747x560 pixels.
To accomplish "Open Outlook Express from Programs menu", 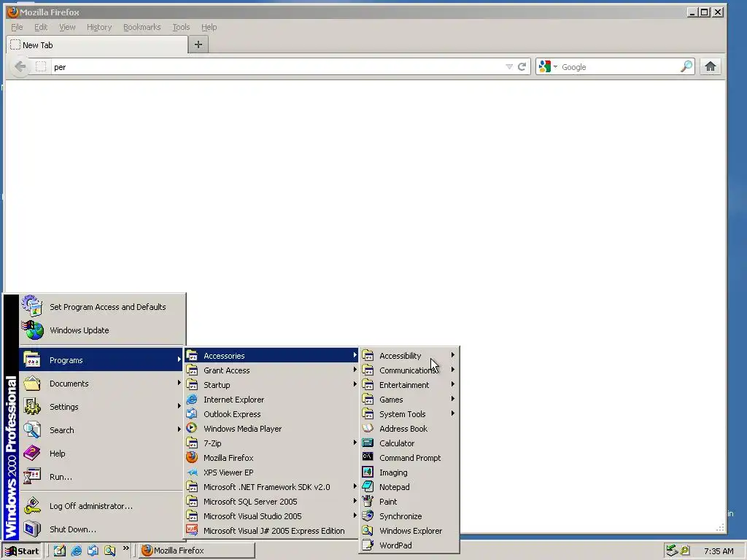I will click(x=271, y=414).
